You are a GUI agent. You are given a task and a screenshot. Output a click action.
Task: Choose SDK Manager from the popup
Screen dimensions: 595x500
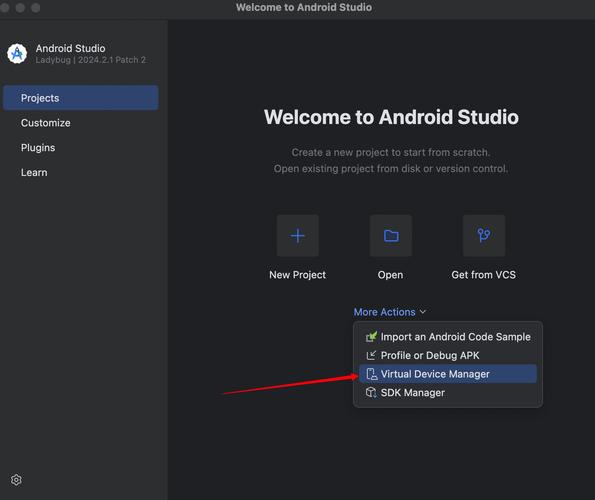click(448, 393)
